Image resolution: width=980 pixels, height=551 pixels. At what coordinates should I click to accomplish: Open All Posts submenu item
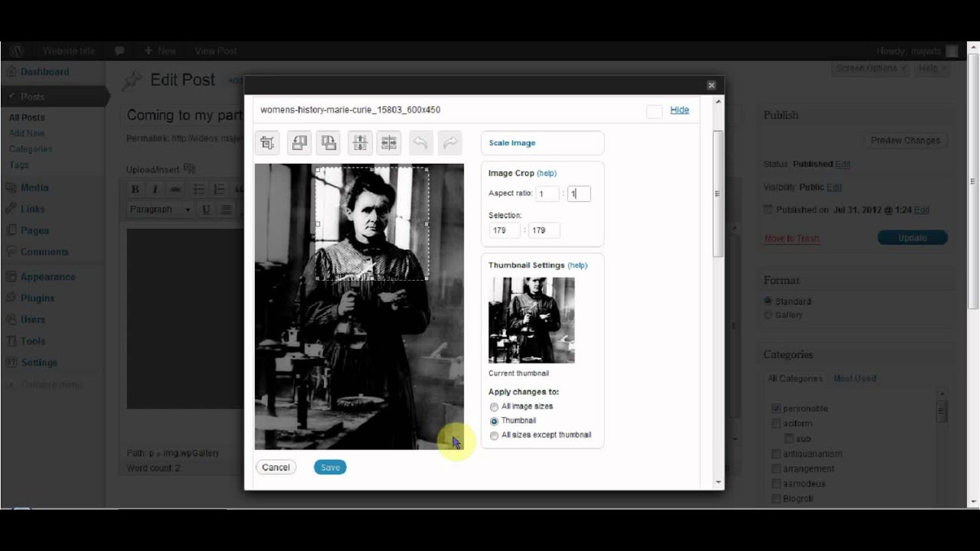click(27, 118)
